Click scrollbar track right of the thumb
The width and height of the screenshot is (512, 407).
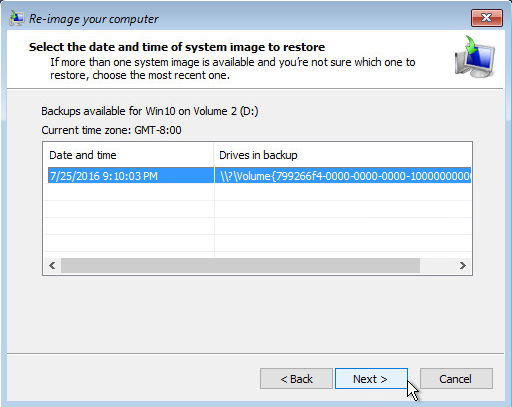[437, 266]
